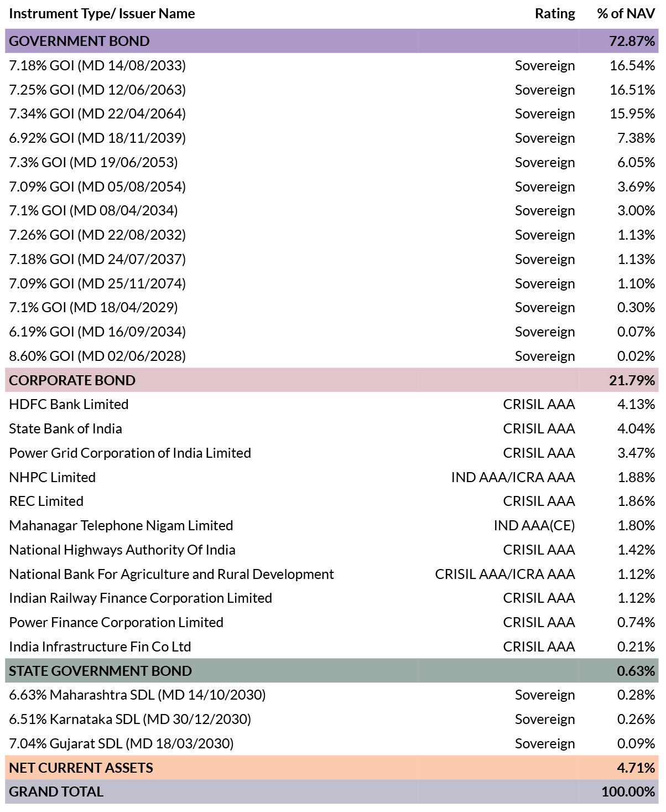Click the NET CURRENT ASSETS row
The height and width of the screenshot is (812, 666).
point(332,768)
